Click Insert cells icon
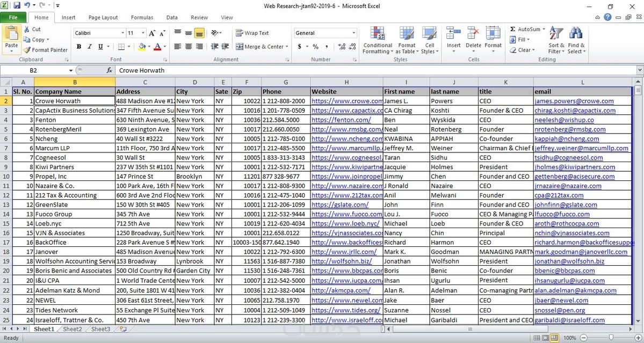The image size is (644, 343). tap(453, 33)
